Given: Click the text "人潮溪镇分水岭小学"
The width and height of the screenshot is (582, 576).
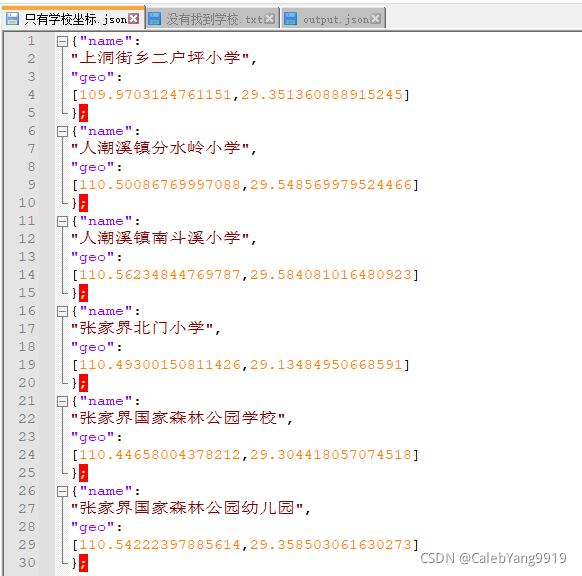Looking at the screenshot, I should point(160,148).
